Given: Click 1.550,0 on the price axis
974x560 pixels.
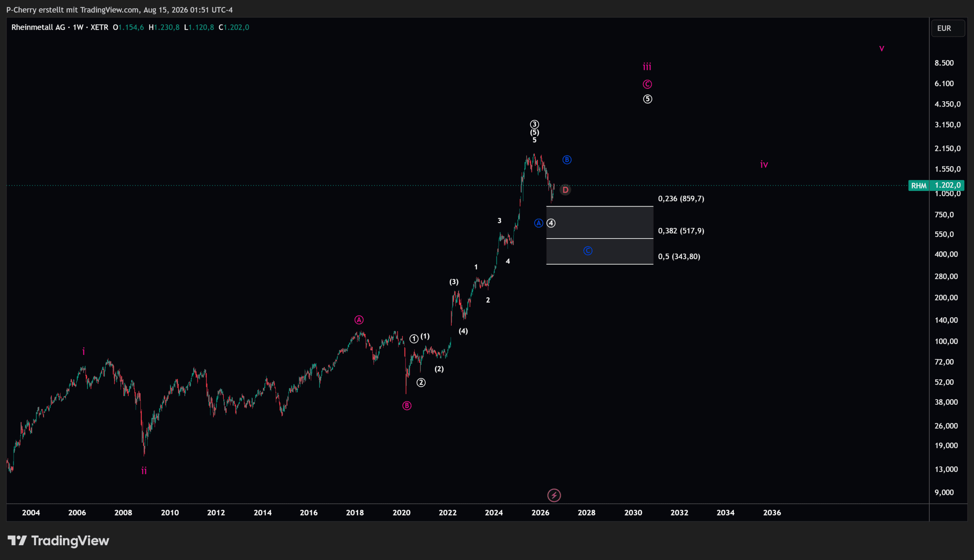Looking at the screenshot, I should point(948,169).
